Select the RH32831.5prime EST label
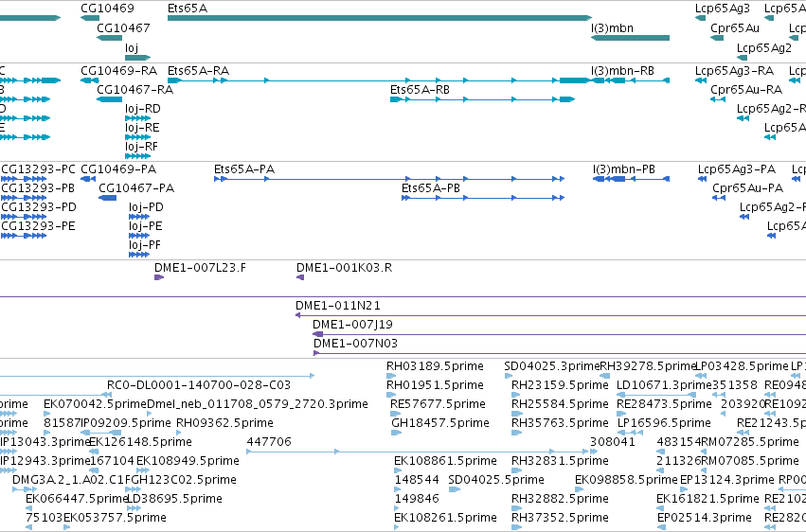 560,461
